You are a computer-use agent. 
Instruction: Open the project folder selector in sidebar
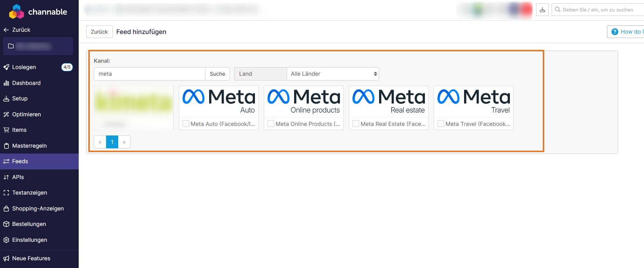point(38,46)
